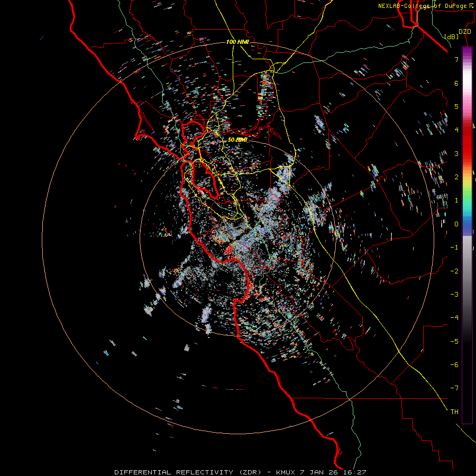Click the "[dB]" unit label

[452, 36]
